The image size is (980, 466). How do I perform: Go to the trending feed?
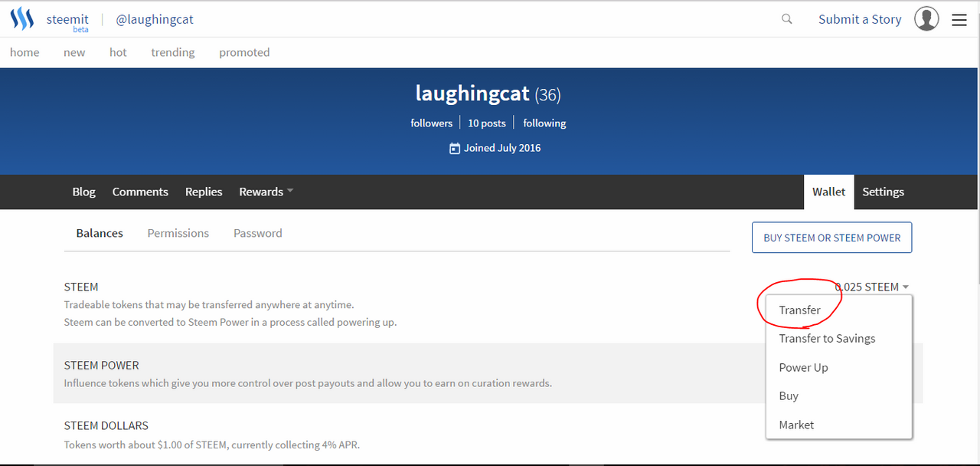coord(173,52)
